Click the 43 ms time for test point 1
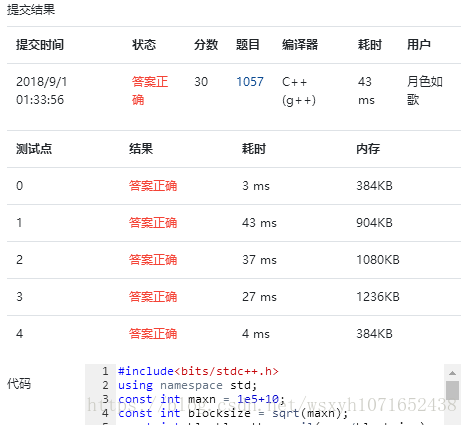This screenshot has height=425, width=468. coord(259,223)
